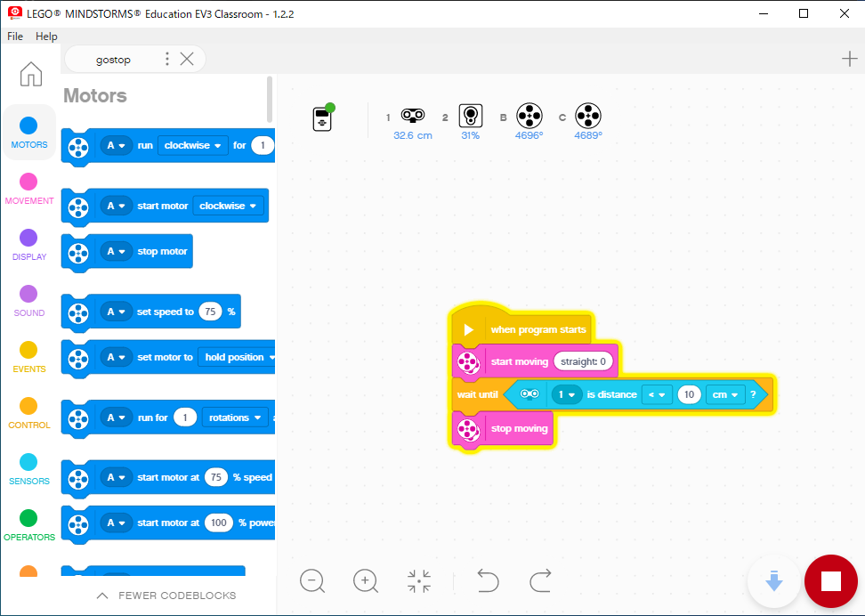Open the Help menu
Screen dimensions: 865x616
click(x=46, y=36)
